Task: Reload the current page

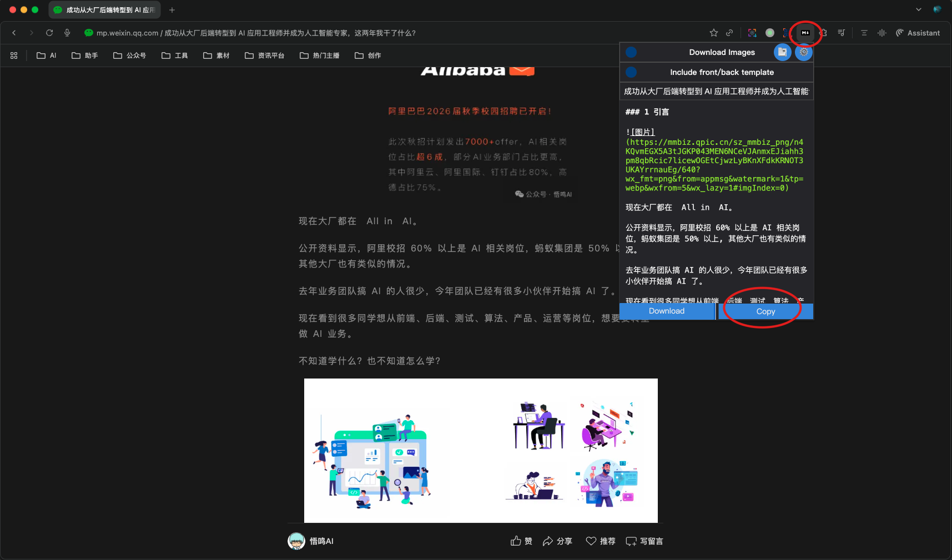Action: point(49,33)
